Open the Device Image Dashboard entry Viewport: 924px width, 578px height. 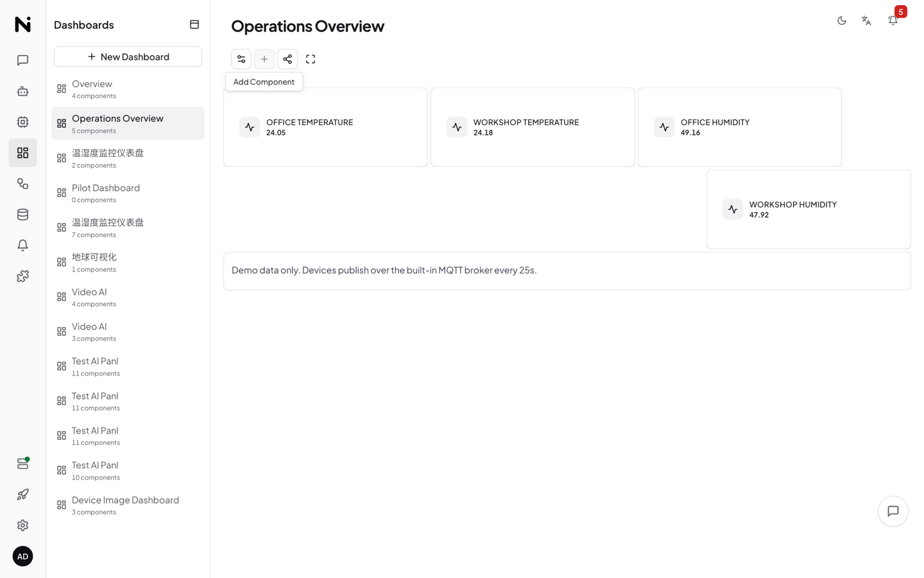coord(128,505)
